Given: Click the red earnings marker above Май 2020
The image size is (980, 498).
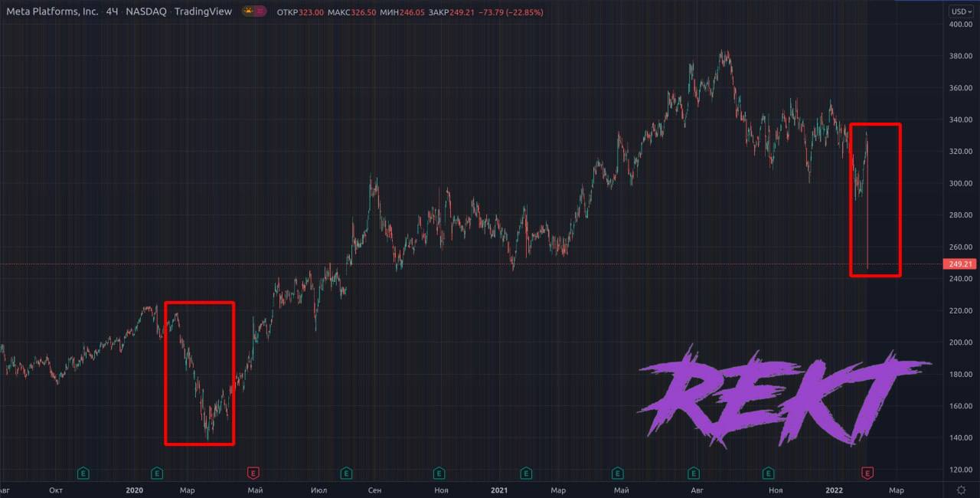Looking at the screenshot, I should coord(253,473).
